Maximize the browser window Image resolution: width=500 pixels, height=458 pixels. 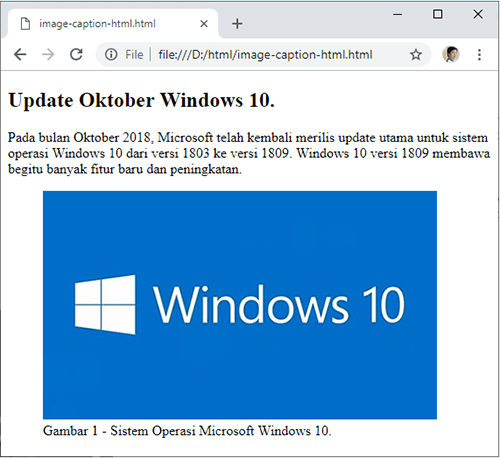click(438, 14)
